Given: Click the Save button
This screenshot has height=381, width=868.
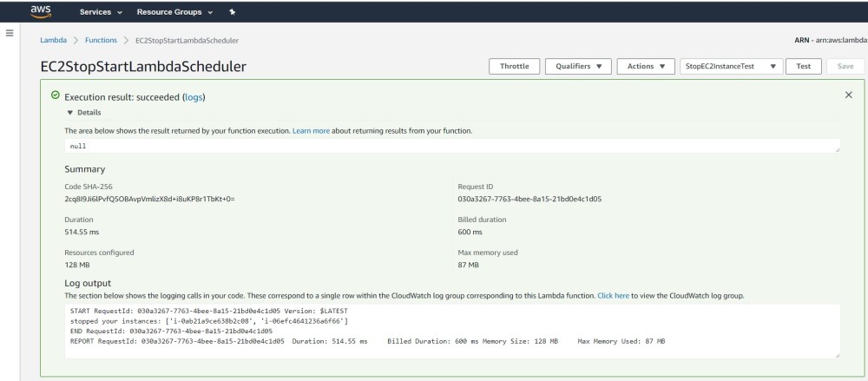Looking at the screenshot, I should pos(845,67).
